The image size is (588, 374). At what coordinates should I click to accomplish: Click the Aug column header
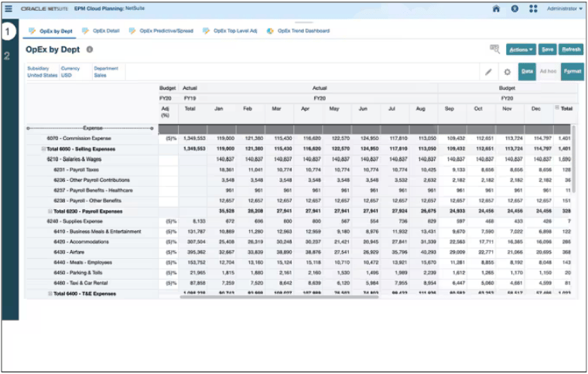(423, 112)
